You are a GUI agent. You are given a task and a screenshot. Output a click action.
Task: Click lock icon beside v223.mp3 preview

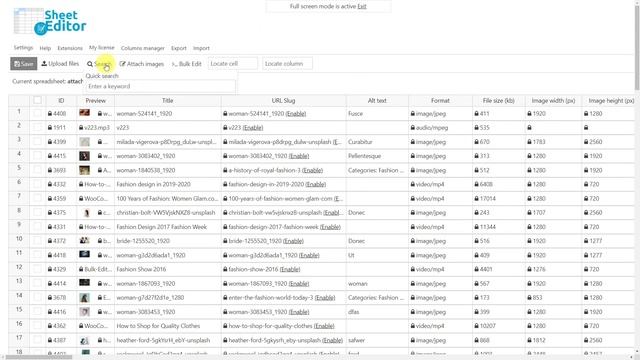pos(81,128)
